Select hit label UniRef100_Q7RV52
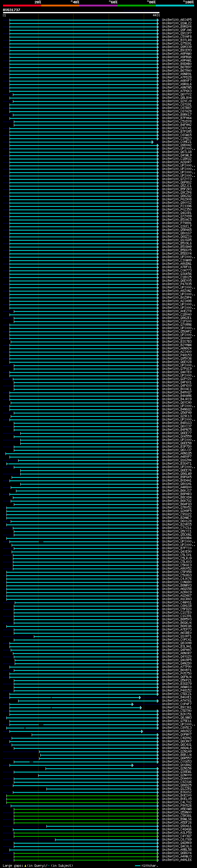Screen dimensions: 197x868 click(x=177, y=507)
